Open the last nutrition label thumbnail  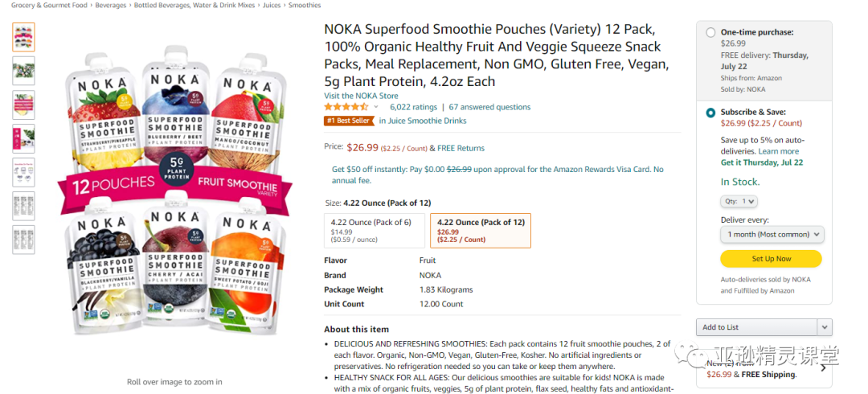click(x=23, y=240)
